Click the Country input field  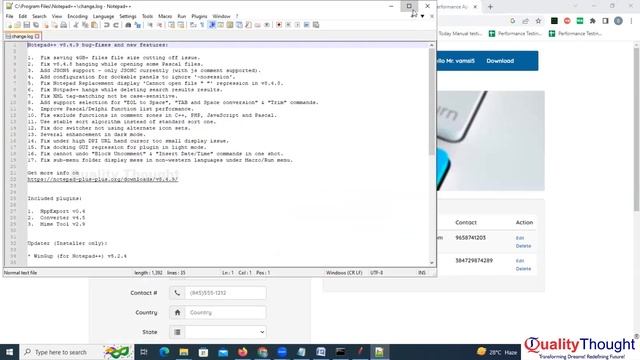(225, 313)
